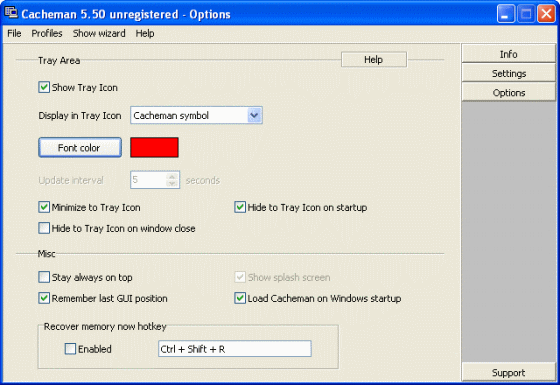Image resolution: width=560 pixels, height=385 pixels.
Task: Click the Update interval value field
Action: (149, 180)
